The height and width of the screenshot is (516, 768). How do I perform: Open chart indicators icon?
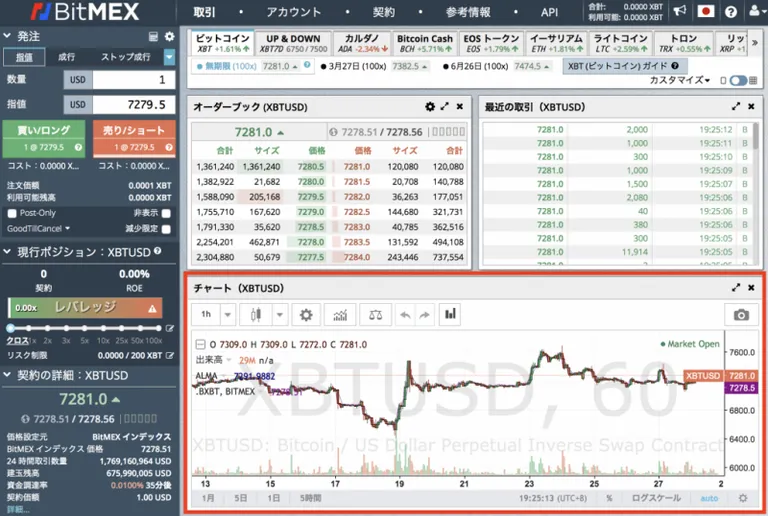[340, 314]
